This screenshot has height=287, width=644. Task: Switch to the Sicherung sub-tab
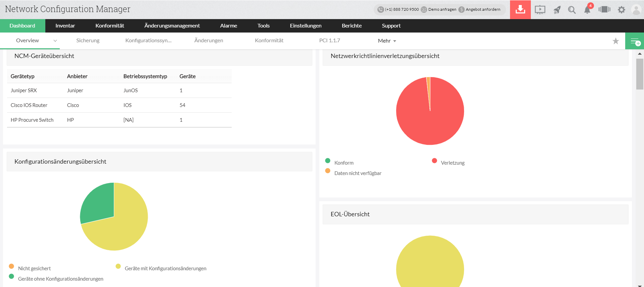pyautogui.click(x=88, y=41)
